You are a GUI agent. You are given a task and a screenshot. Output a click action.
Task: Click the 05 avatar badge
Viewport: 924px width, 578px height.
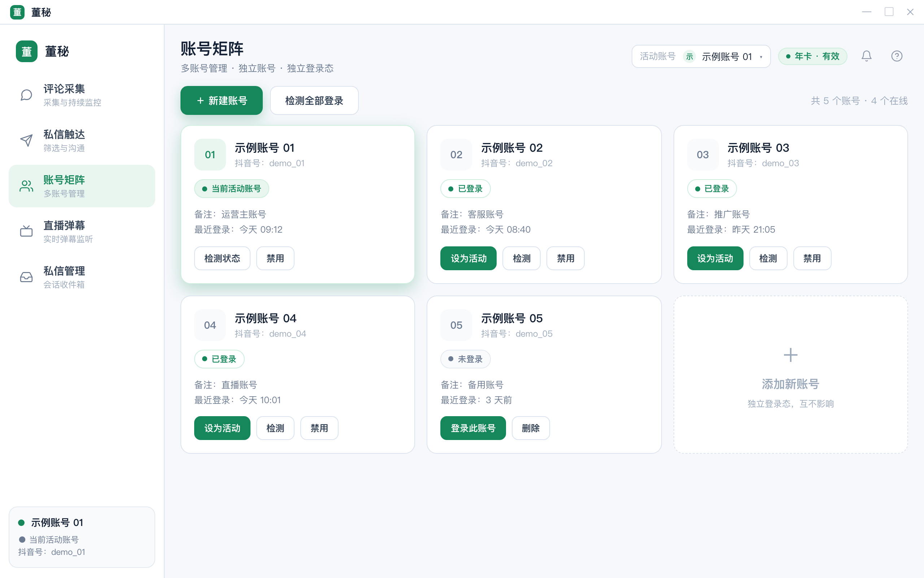[456, 325]
